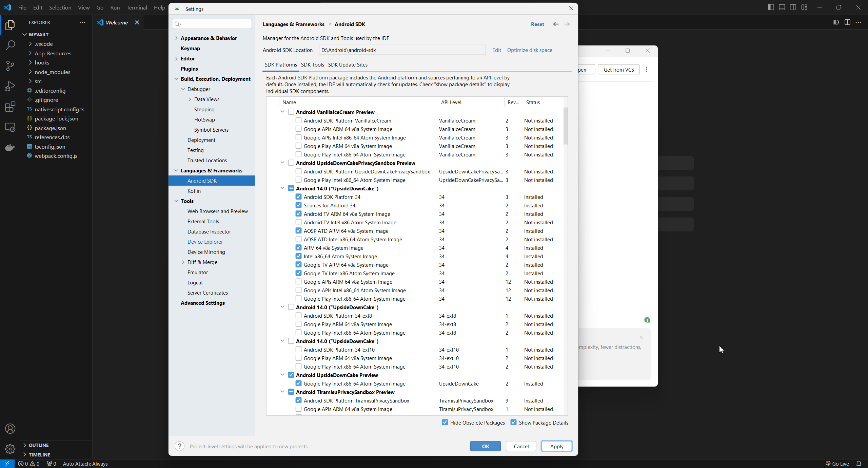The image size is (868, 468).
Task: Open the Terminal menu
Action: pyautogui.click(x=137, y=7)
